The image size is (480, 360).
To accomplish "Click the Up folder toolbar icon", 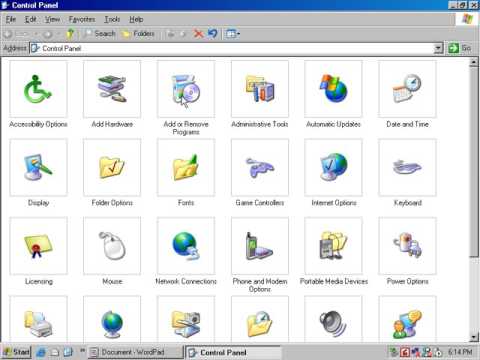I will (x=70, y=34).
